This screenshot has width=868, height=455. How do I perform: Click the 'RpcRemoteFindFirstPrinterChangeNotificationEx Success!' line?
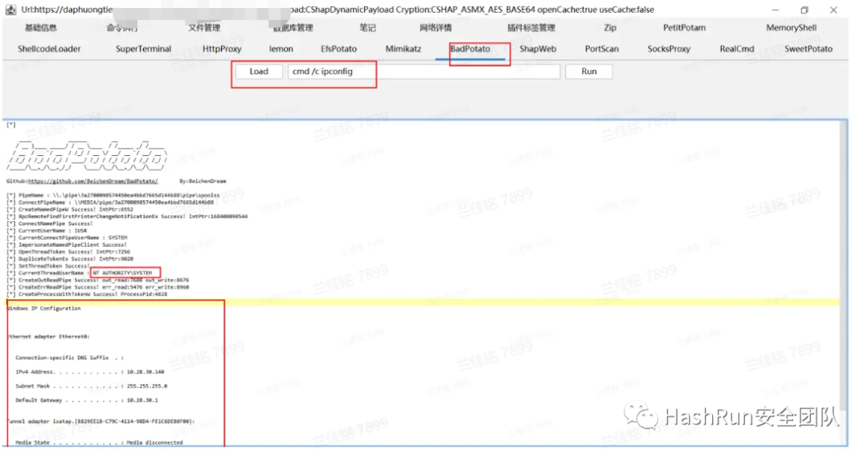pos(127,216)
